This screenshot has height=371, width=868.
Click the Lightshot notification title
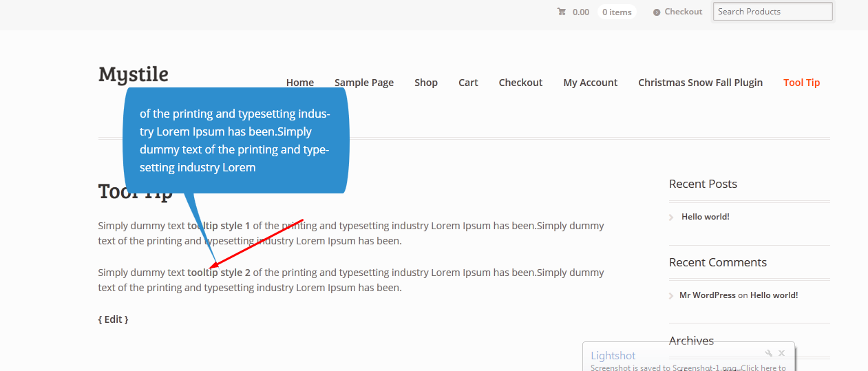point(613,355)
